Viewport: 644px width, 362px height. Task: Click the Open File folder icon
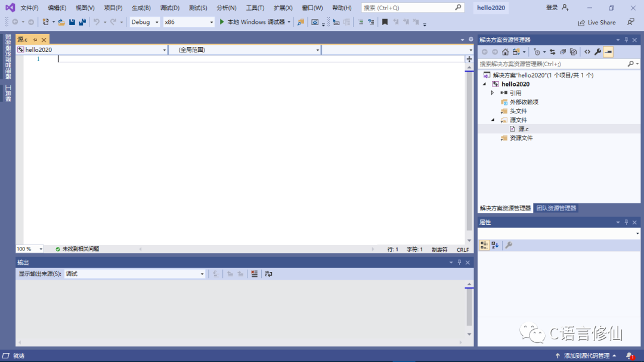pyautogui.click(x=61, y=22)
